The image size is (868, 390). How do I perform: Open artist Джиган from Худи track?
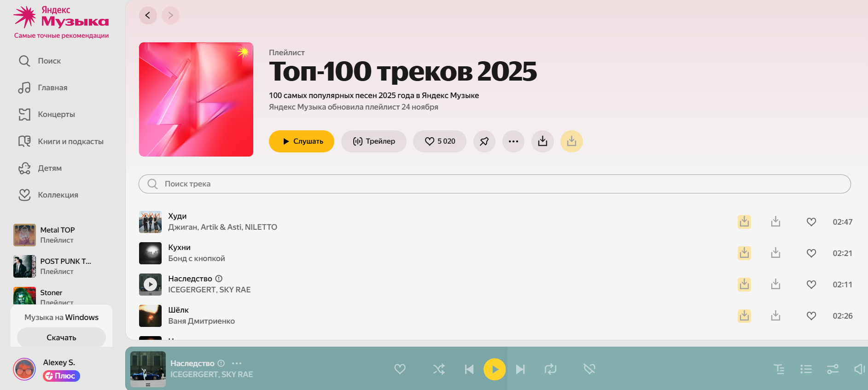[183, 227]
